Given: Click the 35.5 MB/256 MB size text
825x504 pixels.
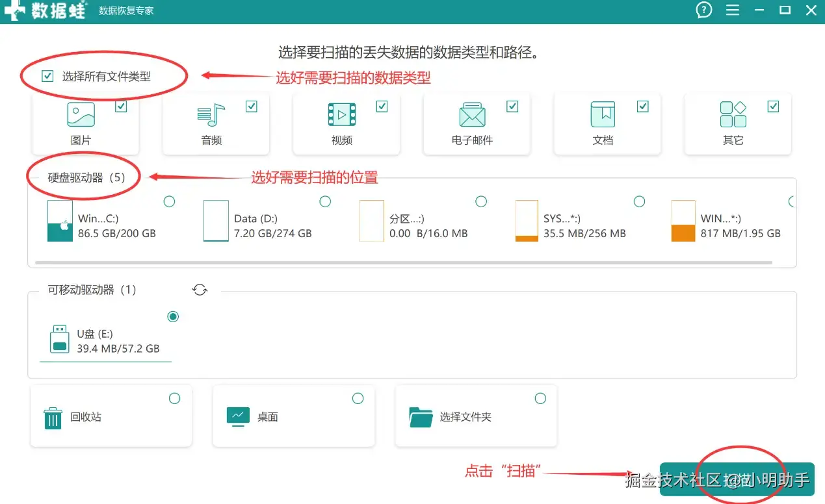Looking at the screenshot, I should 584,233.
